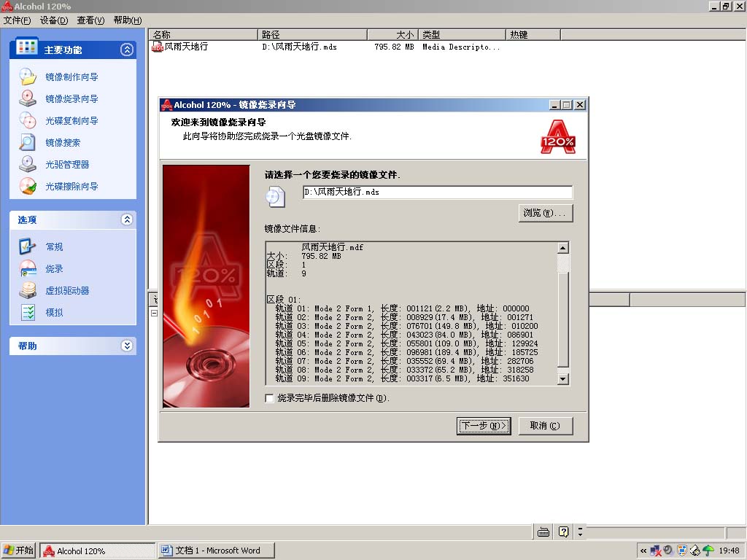Select the 光碟复制向导 icon

click(x=27, y=120)
